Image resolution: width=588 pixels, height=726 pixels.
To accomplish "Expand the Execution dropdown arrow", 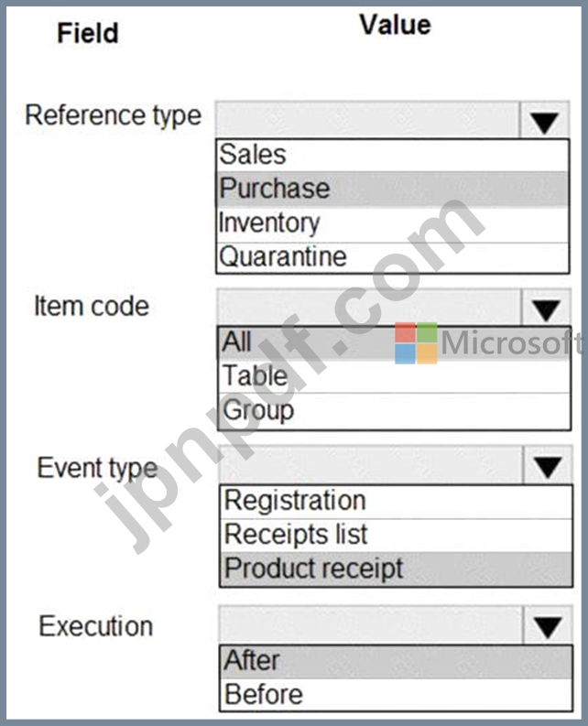I will 548,627.
